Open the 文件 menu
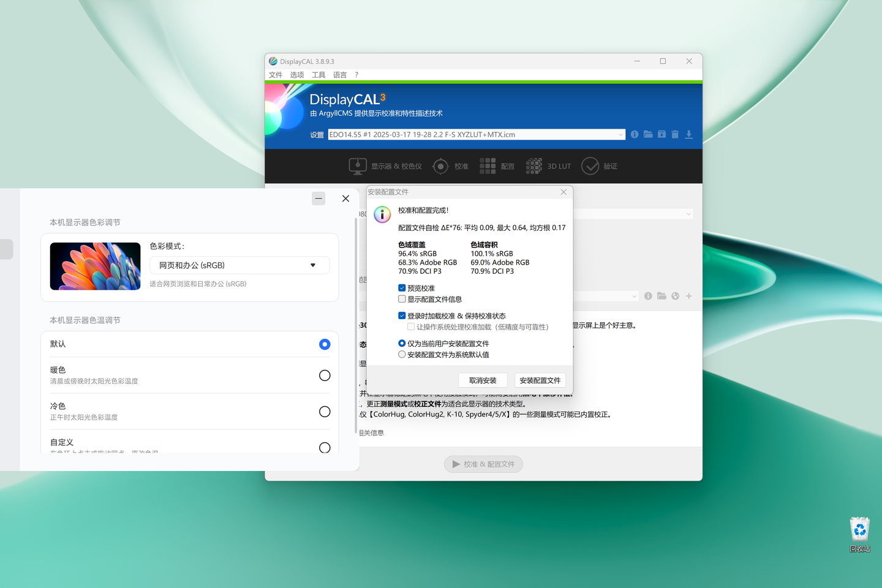 (276, 75)
